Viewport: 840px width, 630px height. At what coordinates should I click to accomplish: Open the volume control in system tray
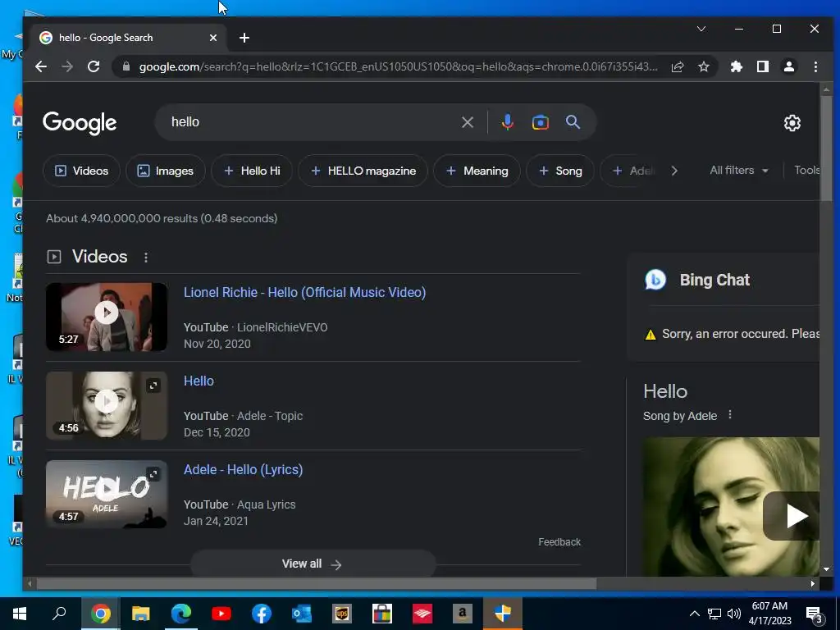(x=734, y=614)
